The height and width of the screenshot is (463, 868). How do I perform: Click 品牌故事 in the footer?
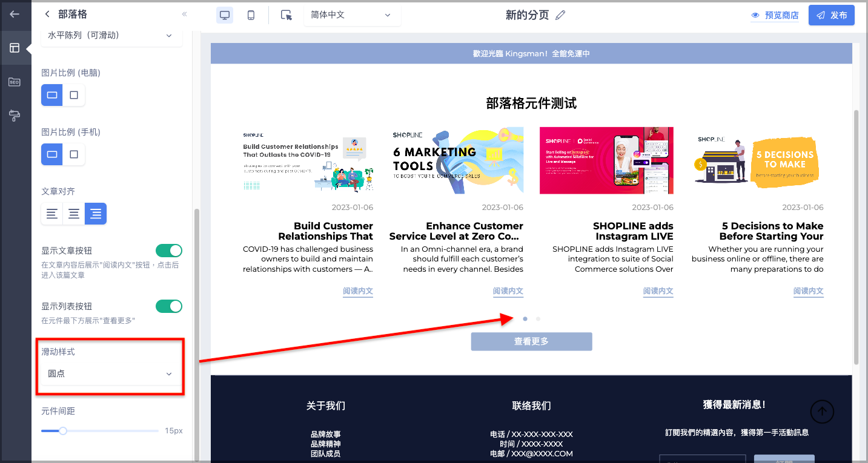coord(326,435)
